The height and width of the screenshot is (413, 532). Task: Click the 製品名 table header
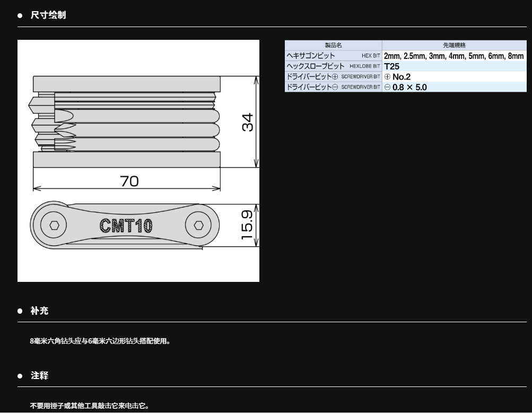pos(333,46)
